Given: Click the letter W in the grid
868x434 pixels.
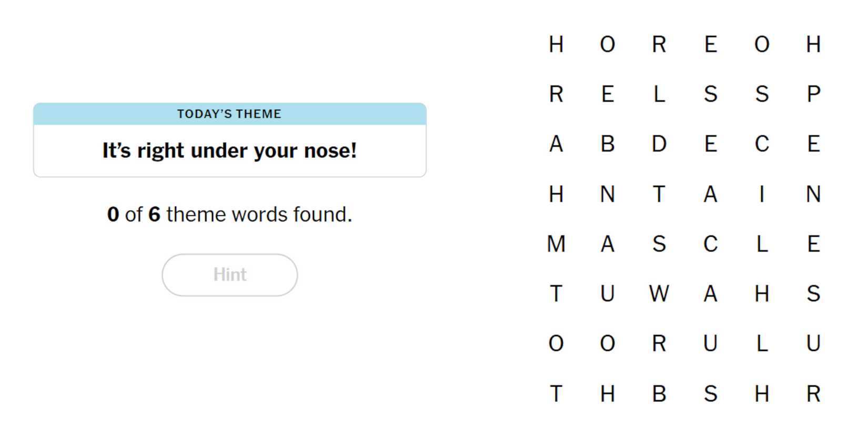Looking at the screenshot, I should [659, 294].
